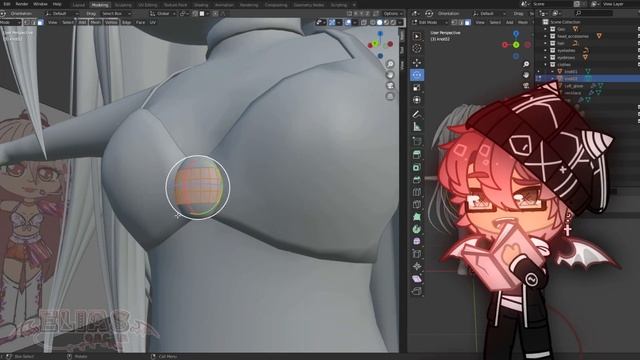
Task: Select the Annotate tool
Action: 417,114
